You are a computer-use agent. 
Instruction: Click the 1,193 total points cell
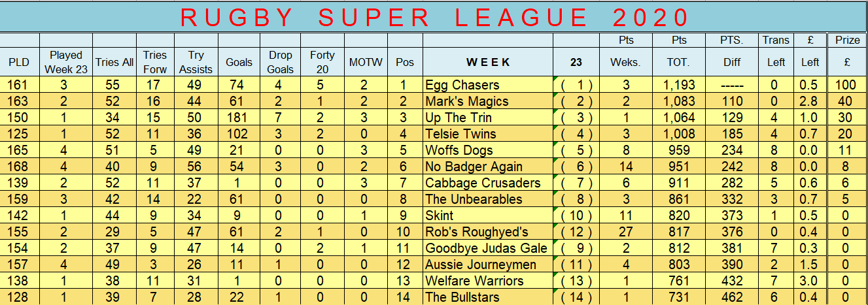pyautogui.click(x=679, y=85)
